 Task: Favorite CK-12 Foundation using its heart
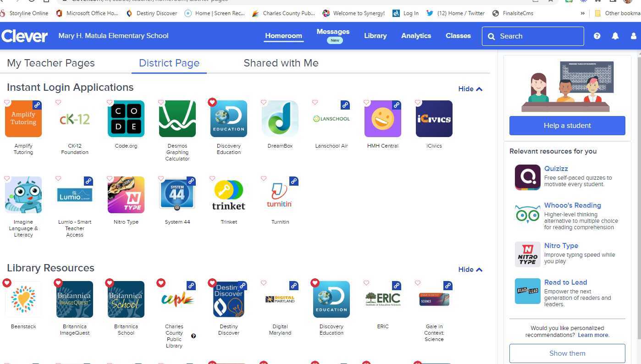(58, 102)
